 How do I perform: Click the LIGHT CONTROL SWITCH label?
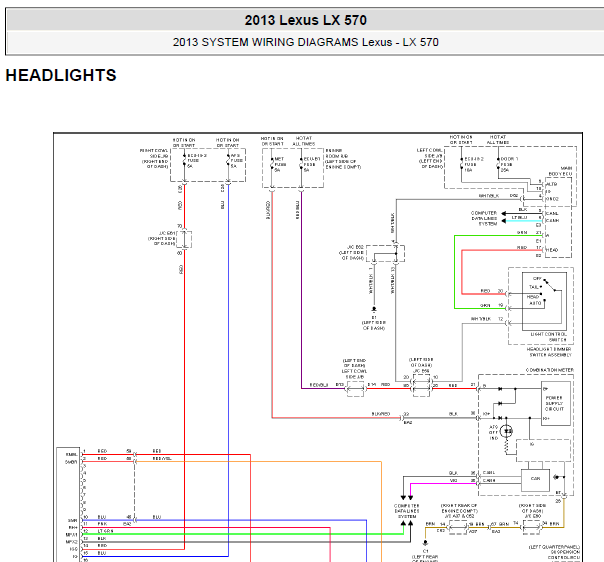point(549,337)
